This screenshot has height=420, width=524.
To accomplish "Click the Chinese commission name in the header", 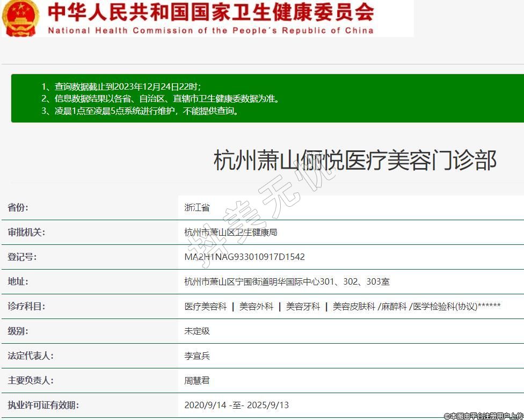I will click(x=210, y=12).
